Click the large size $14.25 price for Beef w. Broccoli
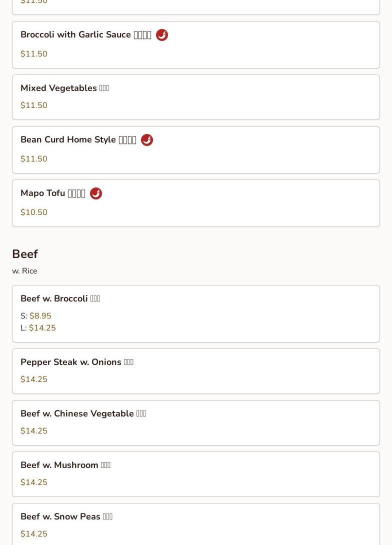Screen dimensions: 392x545 42,328
